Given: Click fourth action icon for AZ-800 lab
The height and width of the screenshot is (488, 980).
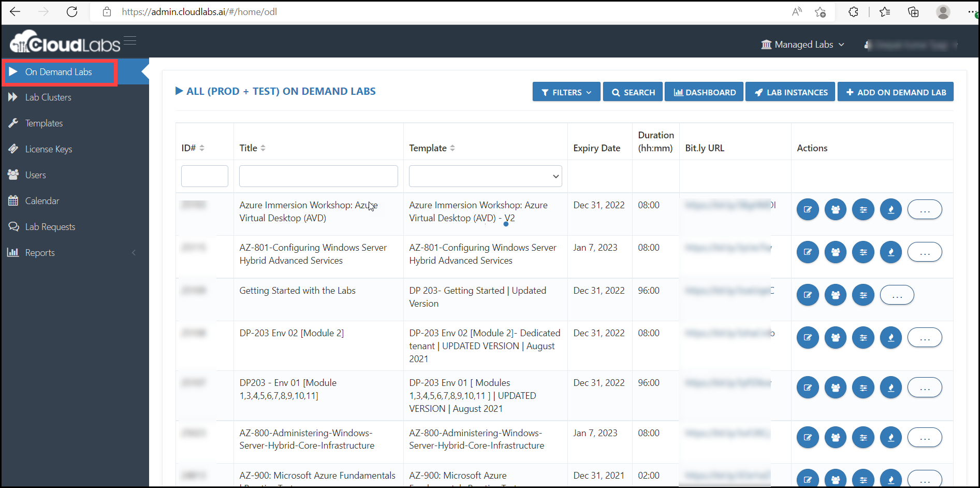Looking at the screenshot, I should (x=891, y=438).
